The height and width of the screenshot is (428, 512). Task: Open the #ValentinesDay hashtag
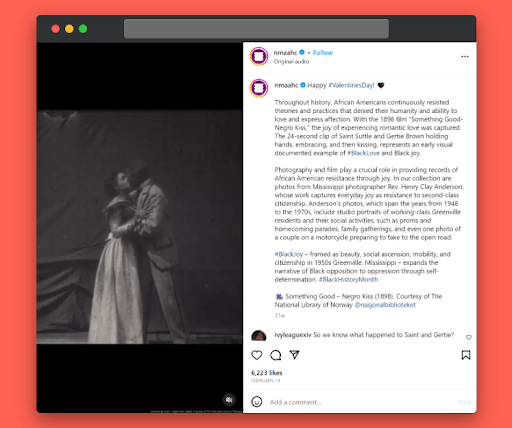click(352, 85)
